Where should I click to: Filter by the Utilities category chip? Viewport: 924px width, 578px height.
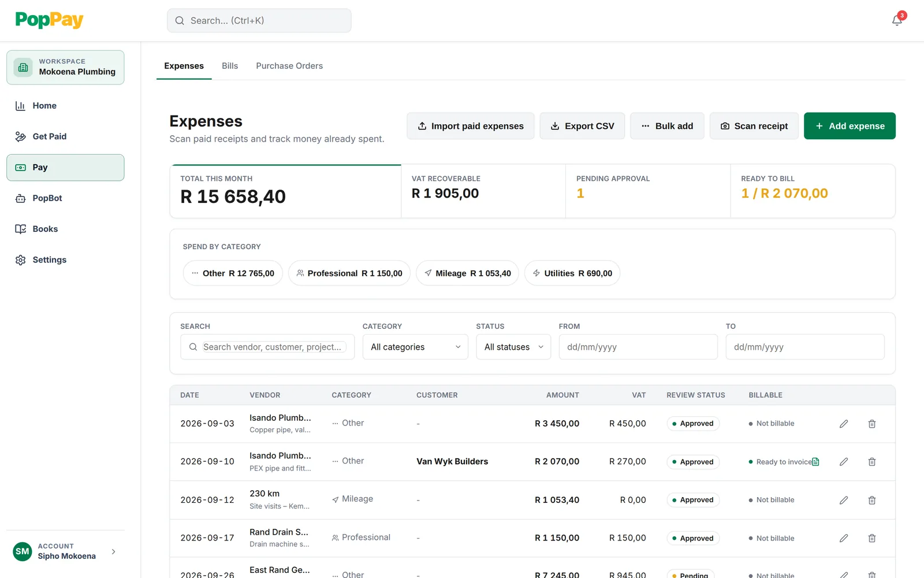point(572,273)
